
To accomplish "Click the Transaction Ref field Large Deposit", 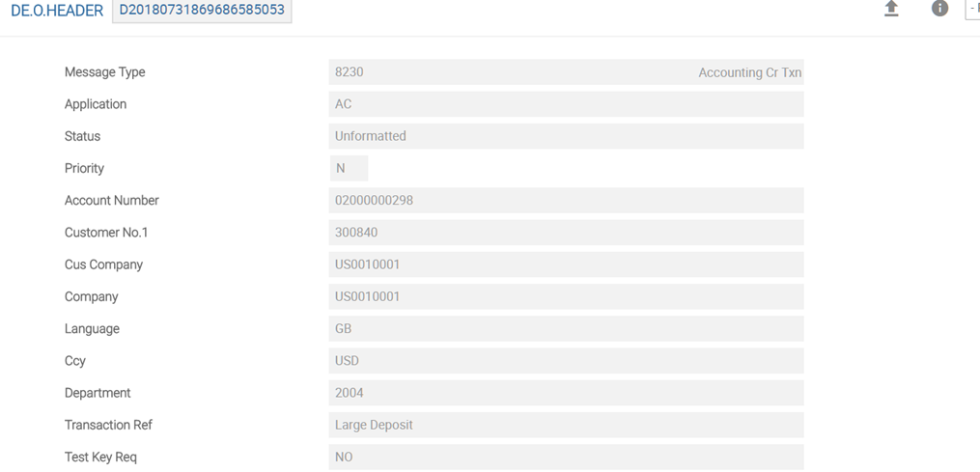I will [x=566, y=425].
